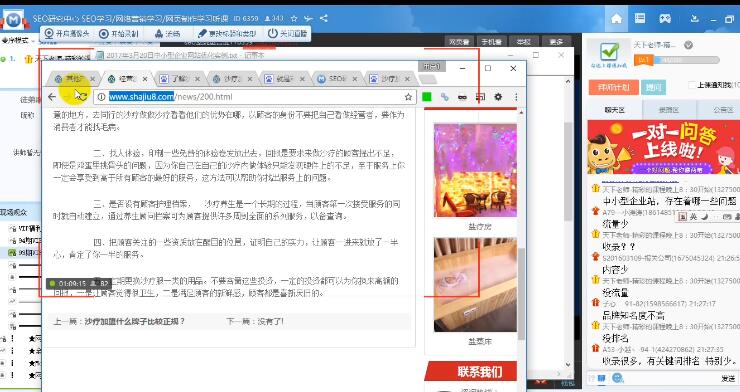This screenshot has height=392, width=740.
Task: Click the blue link extension icon
Action: coord(445,97)
